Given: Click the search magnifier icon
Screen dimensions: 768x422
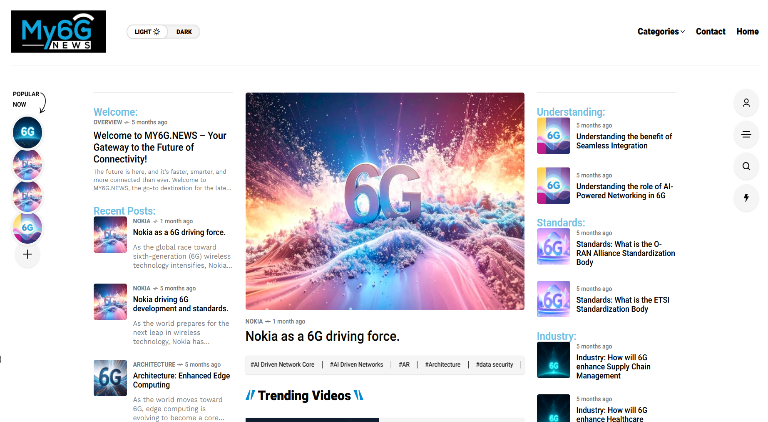Looking at the screenshot, I should 746,166.
